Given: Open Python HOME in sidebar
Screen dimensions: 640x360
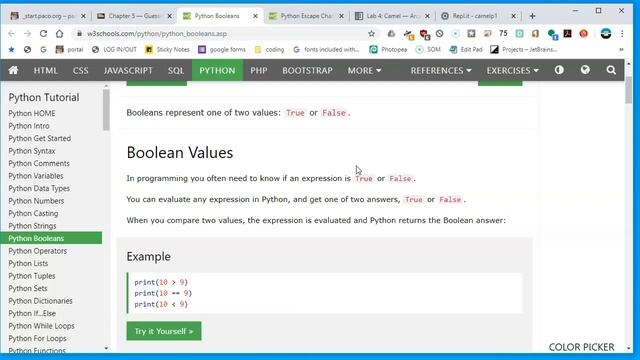Looking at the screenshot, I should (32, 113).
